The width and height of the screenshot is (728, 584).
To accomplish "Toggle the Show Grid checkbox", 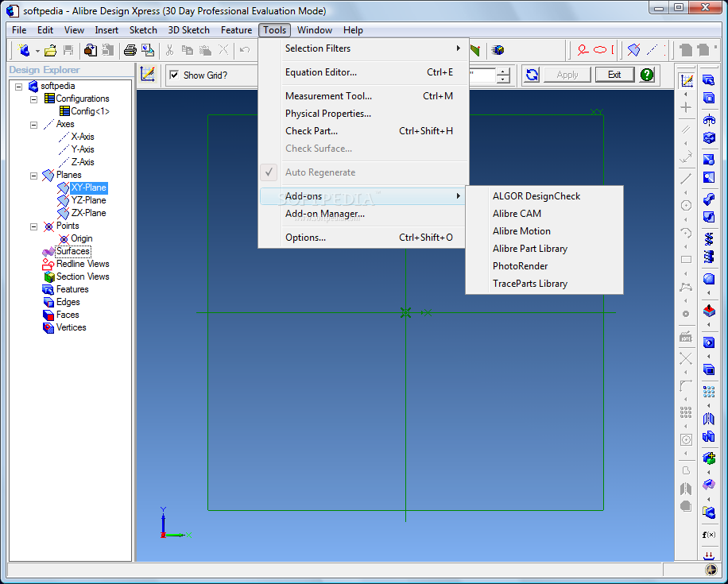I will click(174, 75).
